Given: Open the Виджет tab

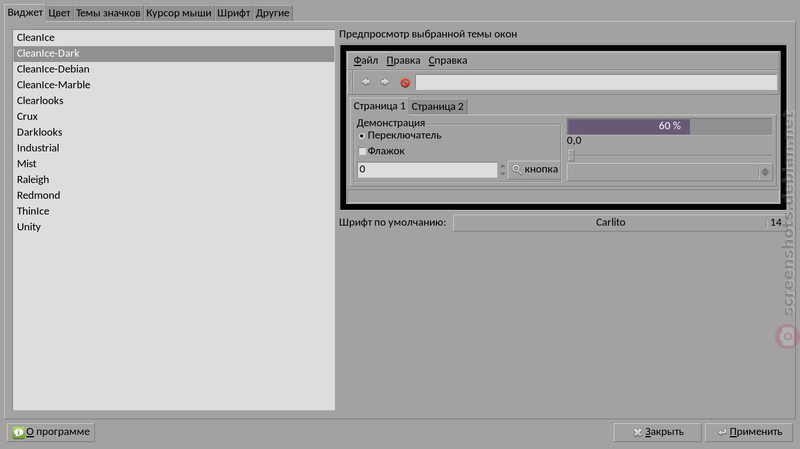Looking at the screenshot, I should (25, 12).
